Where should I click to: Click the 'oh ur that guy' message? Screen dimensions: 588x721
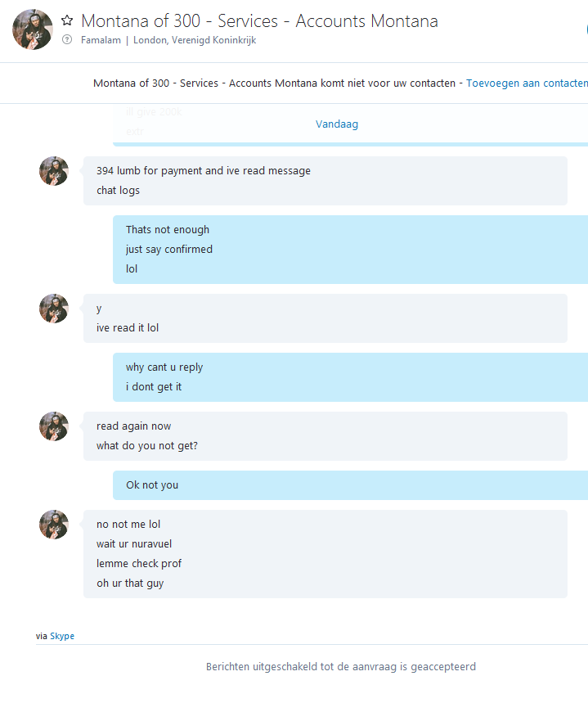[x=130, y=584]
